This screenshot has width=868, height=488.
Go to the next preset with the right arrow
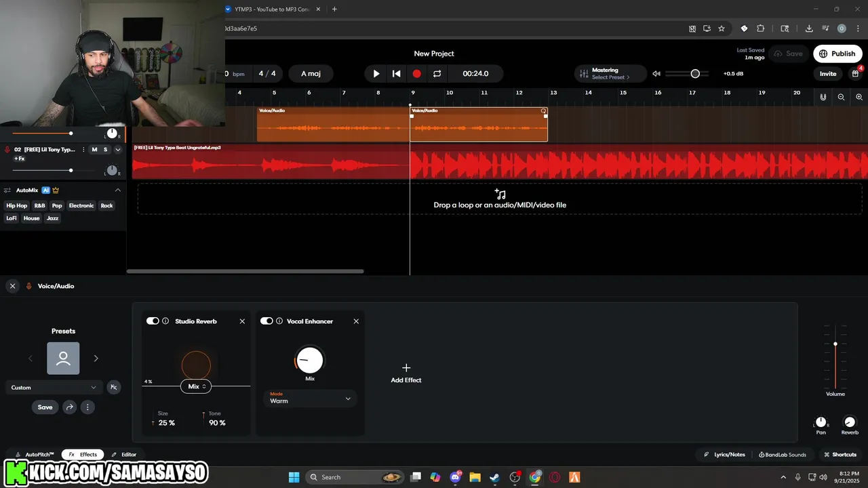click(x=96, y=359)
